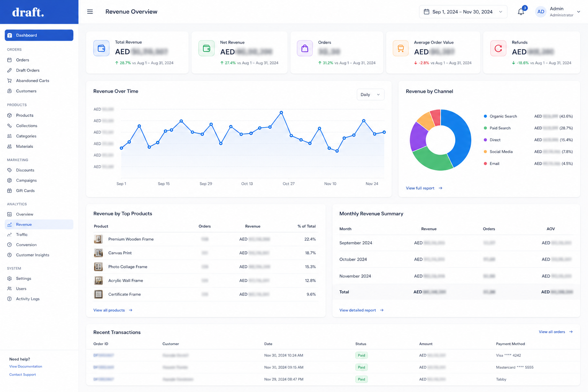This screenshot has height=392, width=588.
Task: Click Direct purple legend dot
Action: pos(485,140)
